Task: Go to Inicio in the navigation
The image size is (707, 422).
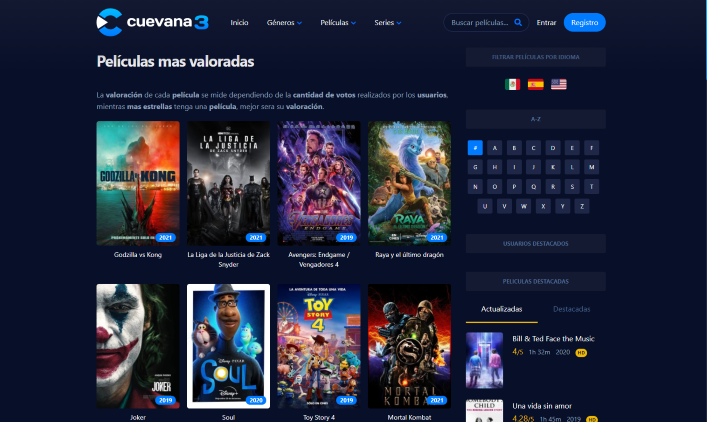Action: pos(239,23)
